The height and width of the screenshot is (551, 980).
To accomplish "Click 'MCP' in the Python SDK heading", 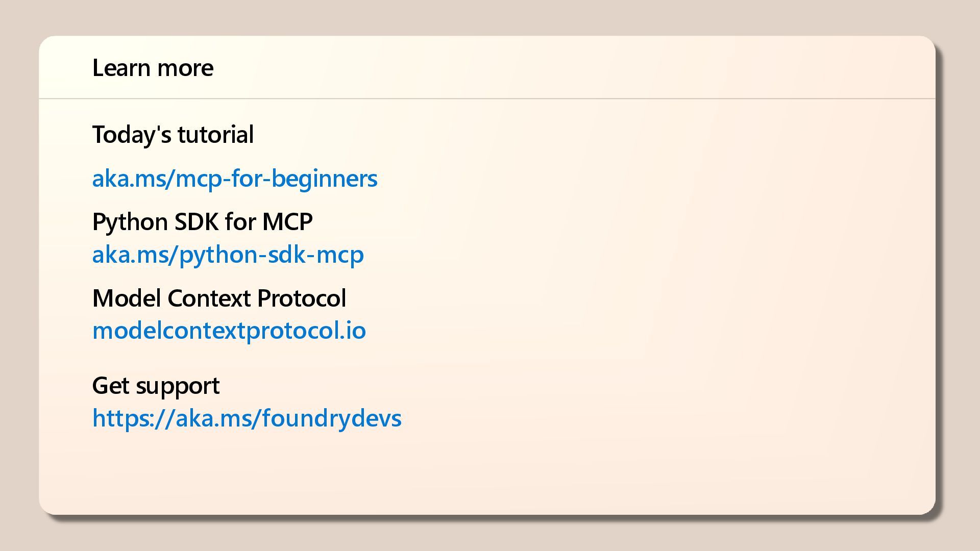I will click(287, 222).
